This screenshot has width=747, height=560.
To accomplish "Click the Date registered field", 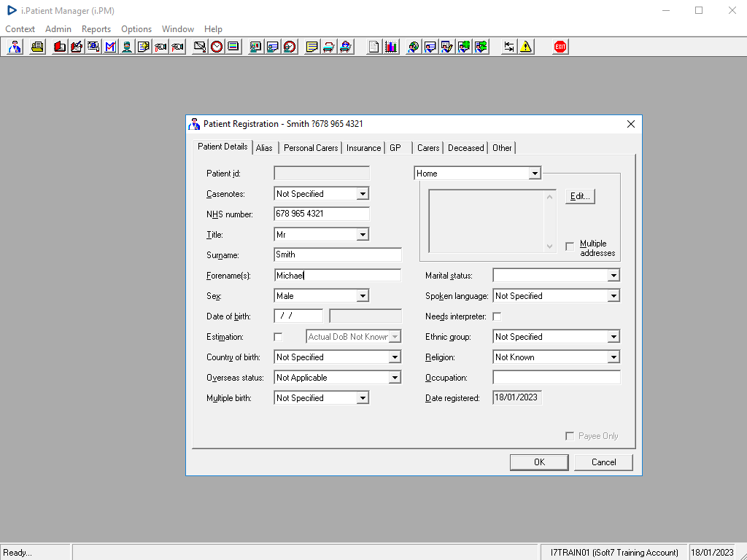I will click(517, 397).
